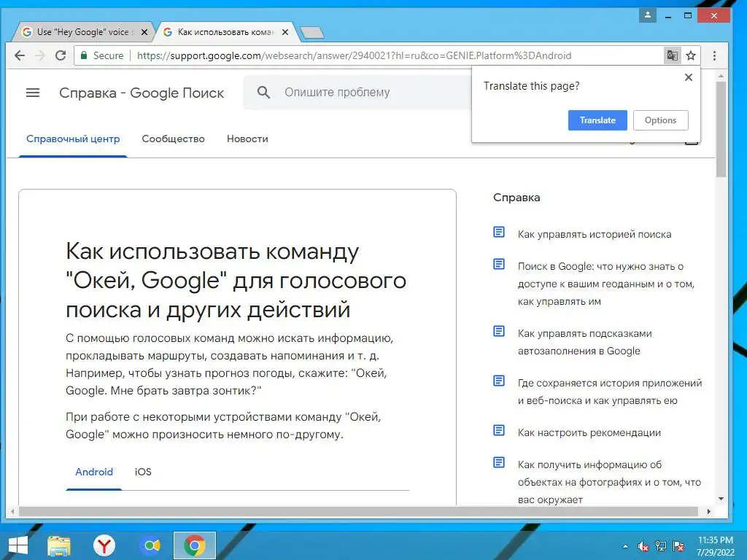Click the 'Справка' sidebar heading
Image resolution: width=747 pixels, height=560 pixels.
[x=516, y=198]
